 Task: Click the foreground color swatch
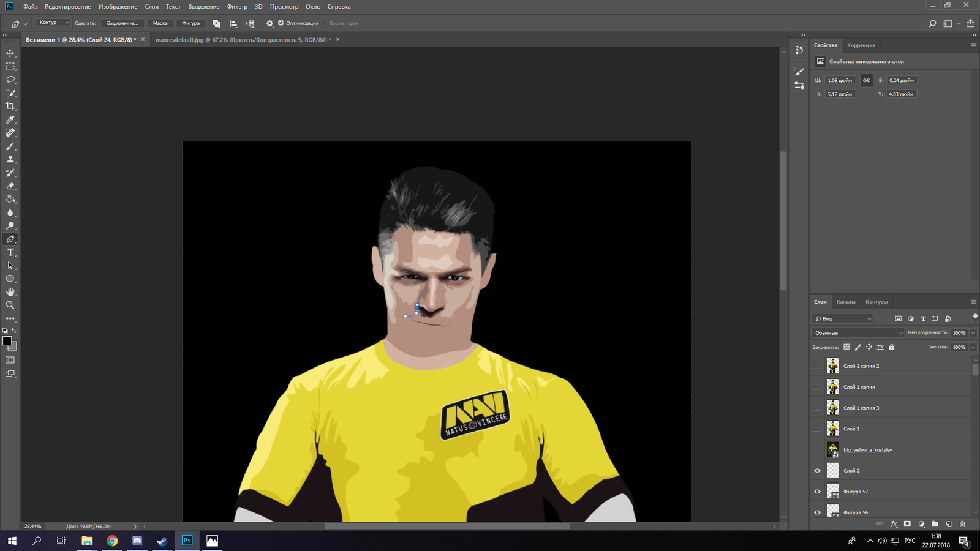(x=7, y=341)
